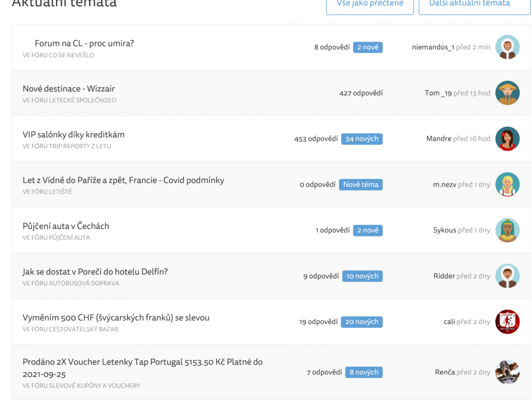Click Renča's photo avatar
Image resolution: width=532 pixels, height=400 pixels.
tap(507, 372)
